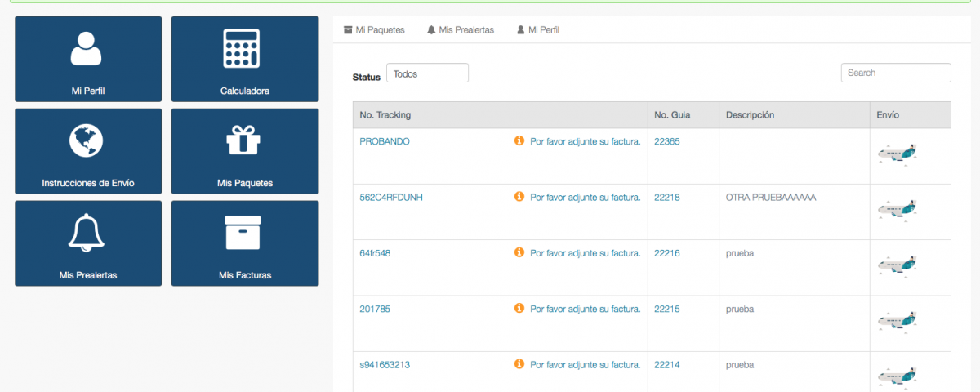Click the Search input field
The image size is (980, 392).
tap(896, 73)
